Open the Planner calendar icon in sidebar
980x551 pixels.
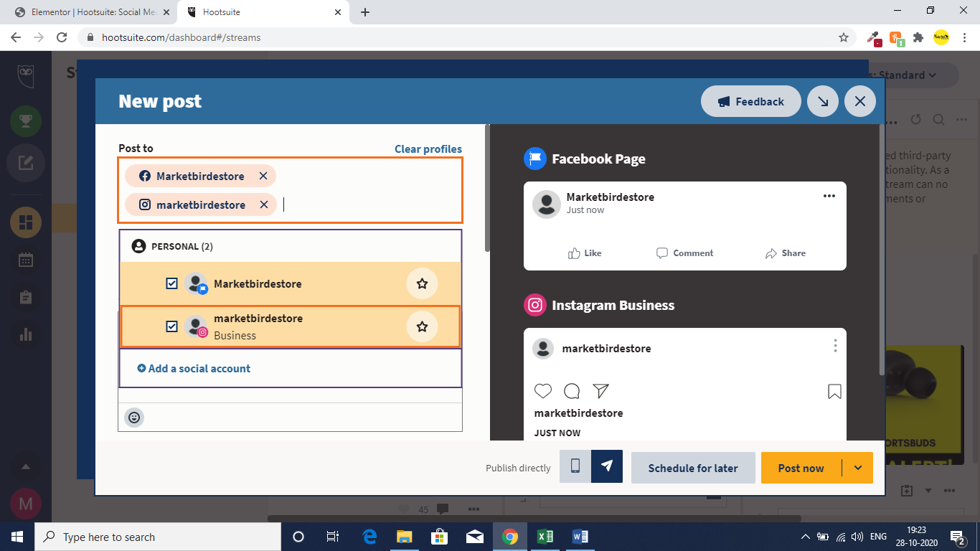coord(26,260)
